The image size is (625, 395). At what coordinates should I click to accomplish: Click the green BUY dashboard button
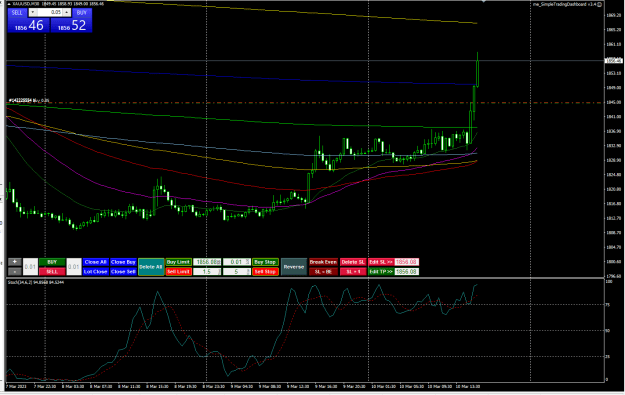click(x=52, y=262)
